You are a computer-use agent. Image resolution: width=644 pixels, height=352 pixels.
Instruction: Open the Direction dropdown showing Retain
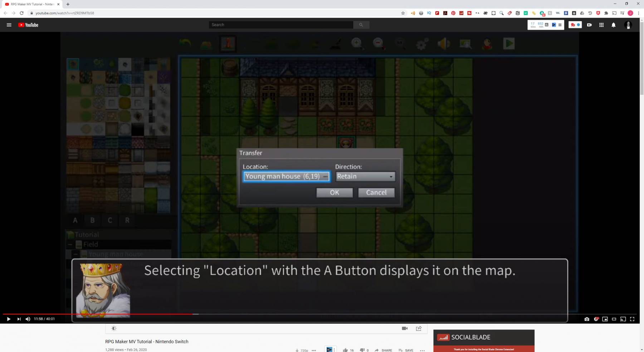[x=365, y=176]
